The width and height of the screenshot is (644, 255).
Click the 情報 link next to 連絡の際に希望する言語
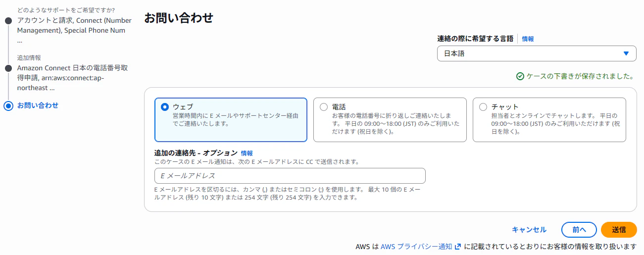pos(528,39)
